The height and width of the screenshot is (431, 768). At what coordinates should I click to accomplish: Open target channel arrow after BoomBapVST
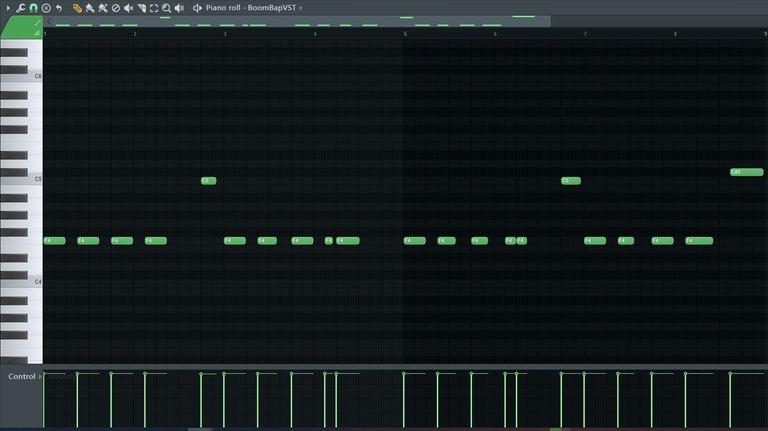coord(301,8)
